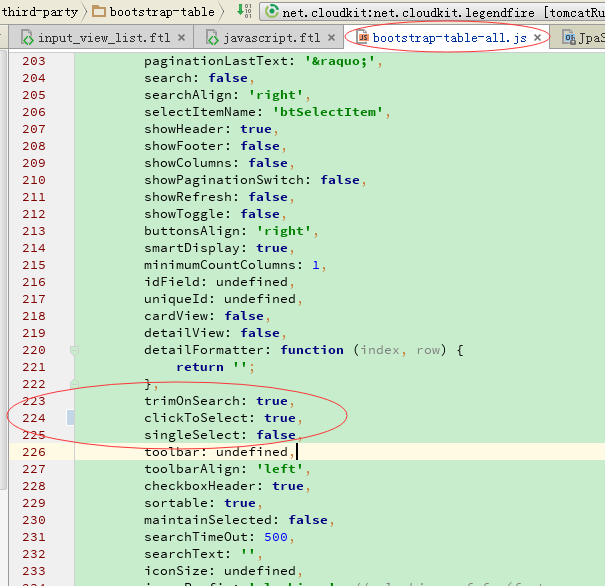This screenshot has width=605, height=586.
Task: Click on 'smartDisplay' property
Action: click(x=192, y=248)
